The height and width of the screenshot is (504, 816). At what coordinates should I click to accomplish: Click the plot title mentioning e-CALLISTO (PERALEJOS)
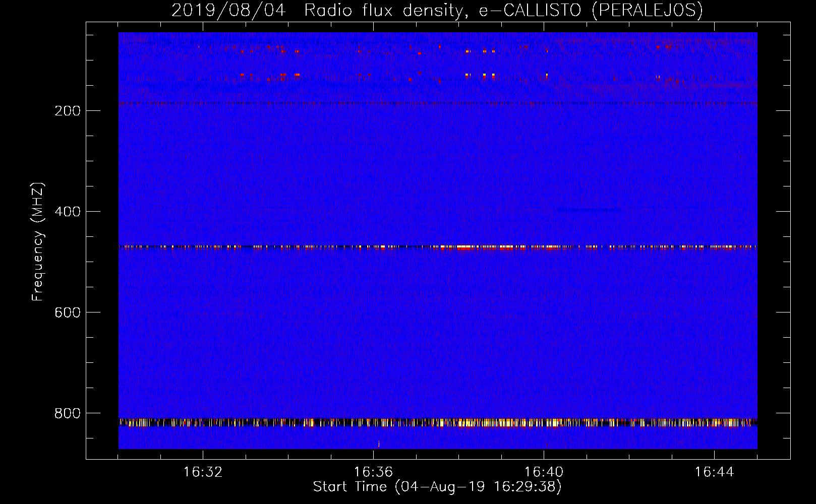click(437, 10)
